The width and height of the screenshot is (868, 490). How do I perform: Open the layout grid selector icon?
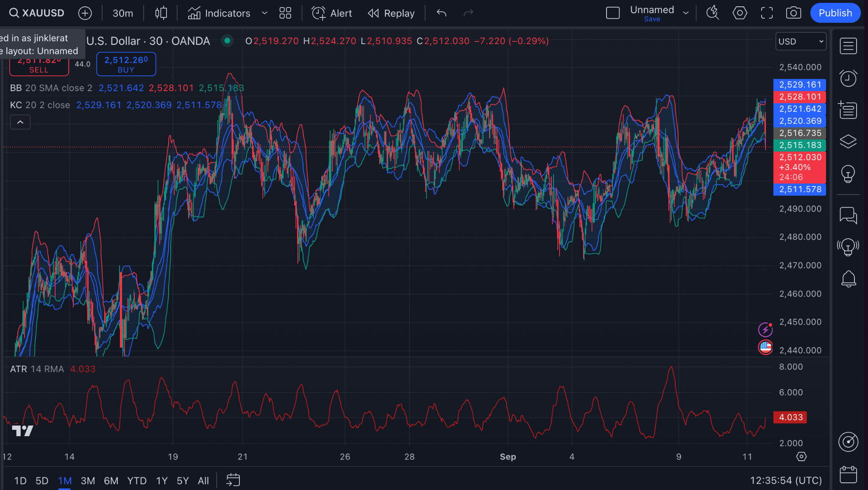[x=285, y=13]
